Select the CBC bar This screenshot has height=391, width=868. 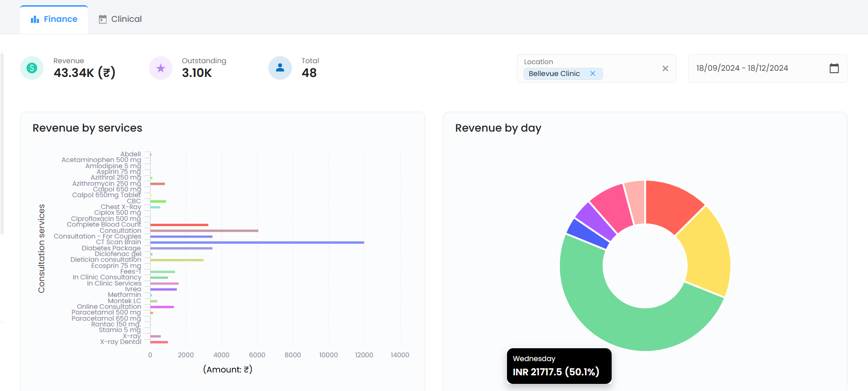pyautogui.click(x=158, y=201)
